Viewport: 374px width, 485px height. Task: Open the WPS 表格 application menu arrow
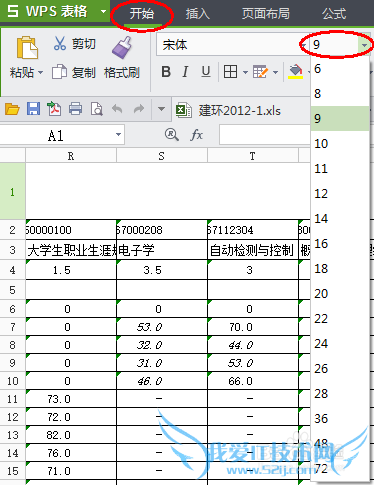[x=103, y=12]
